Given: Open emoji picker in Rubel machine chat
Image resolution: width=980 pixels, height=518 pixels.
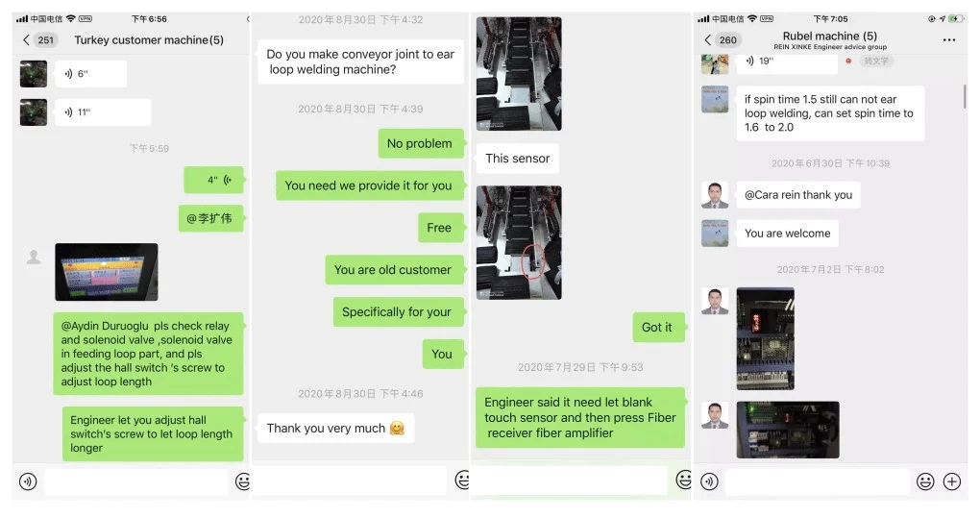Looking at the screenshot, I should [x=925, y=481].
